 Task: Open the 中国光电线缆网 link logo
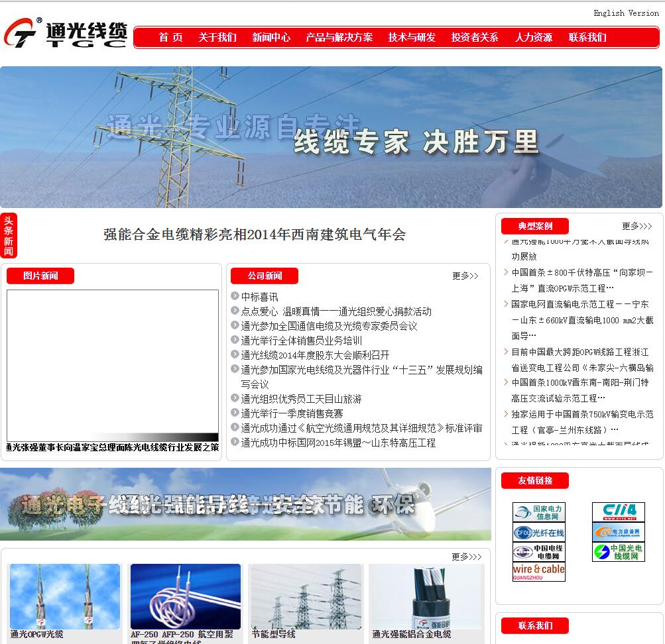[619, 552]
